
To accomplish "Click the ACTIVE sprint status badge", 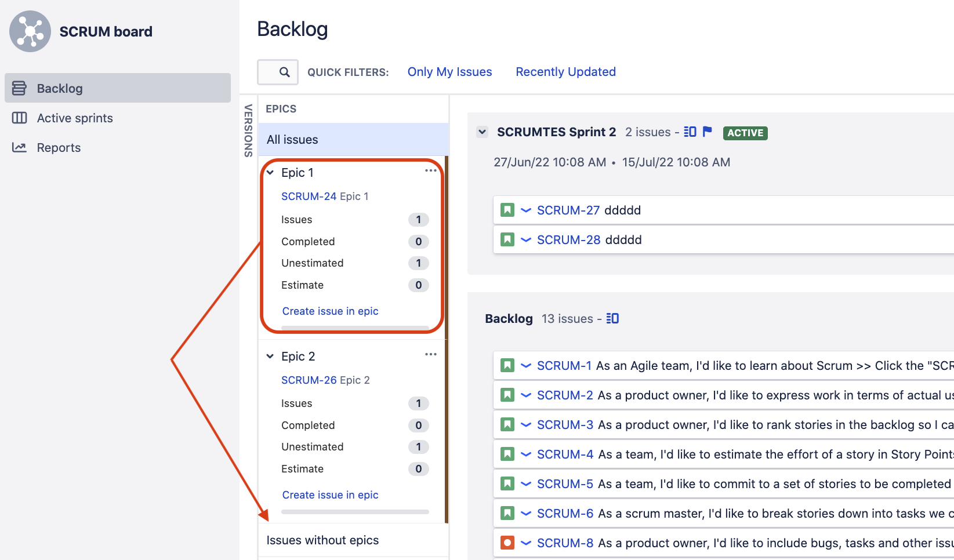I will (745, 133).
